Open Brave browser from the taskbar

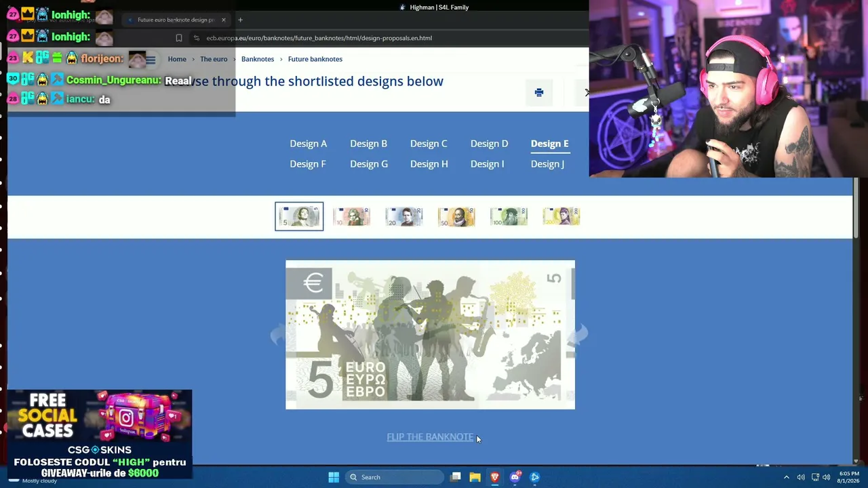pyautogui.click(x=495, y=477)
